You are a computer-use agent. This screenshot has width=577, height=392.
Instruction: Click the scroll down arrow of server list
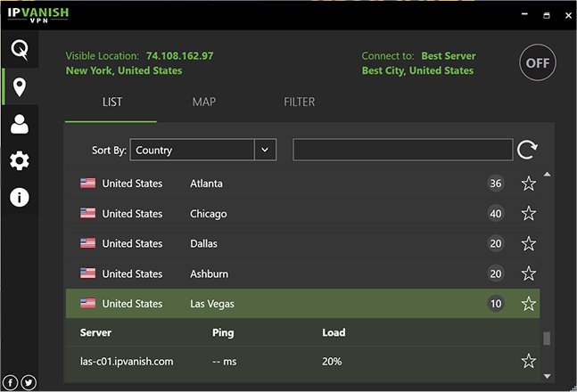(548, 377)
